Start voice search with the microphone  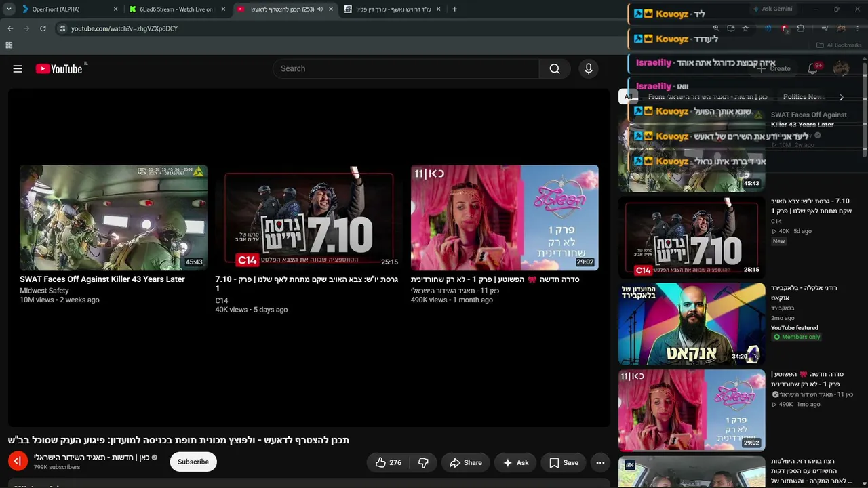pyautogui.click(x=589, y=68)
